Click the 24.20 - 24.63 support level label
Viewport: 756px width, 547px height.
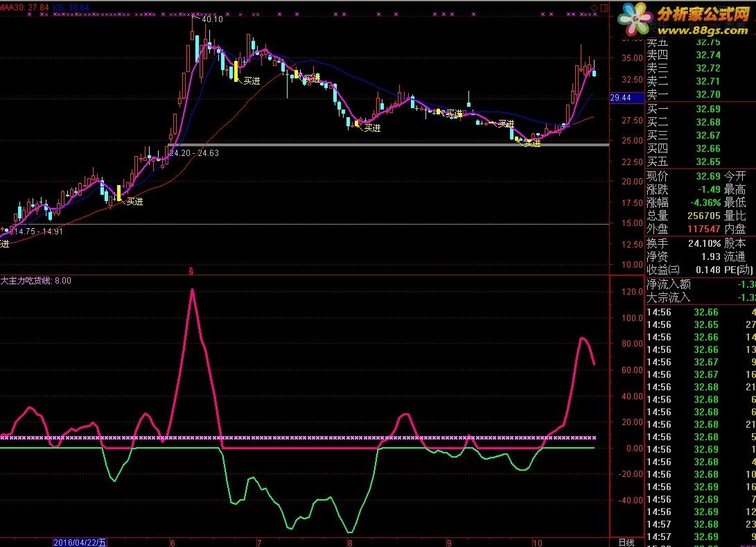[194, 153]
